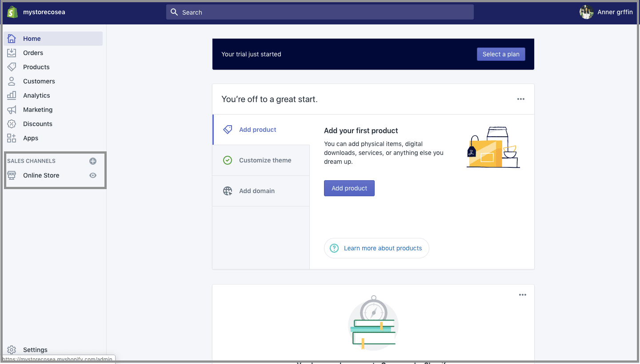Open Customers via the person icon
The width and height of the screenshot is (640, 364).
(12, 81)
